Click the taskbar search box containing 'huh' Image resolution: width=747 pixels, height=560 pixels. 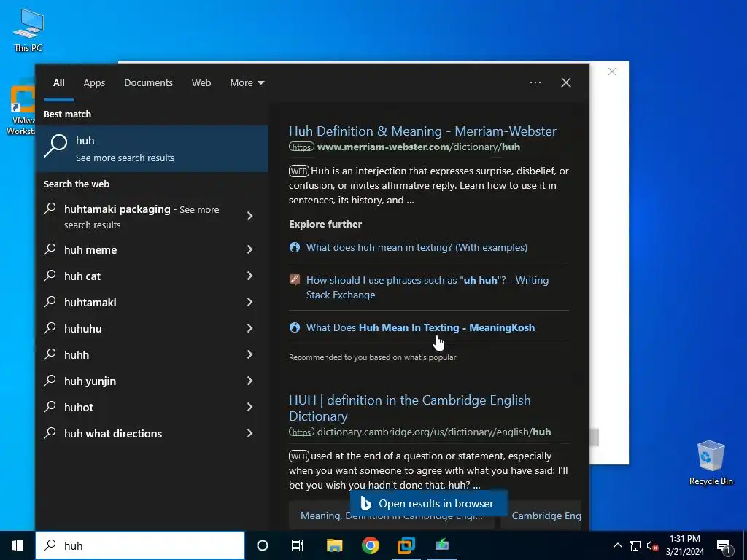tap(140, 545)
